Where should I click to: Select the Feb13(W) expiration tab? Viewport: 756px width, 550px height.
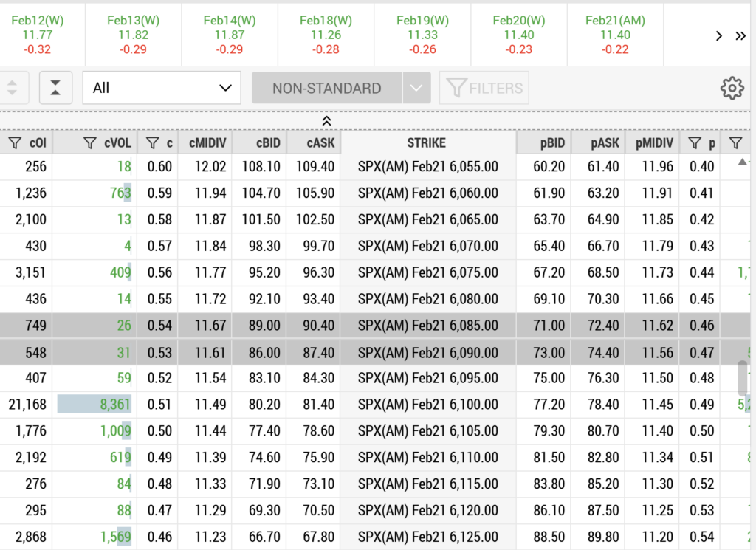pos(134,35)
